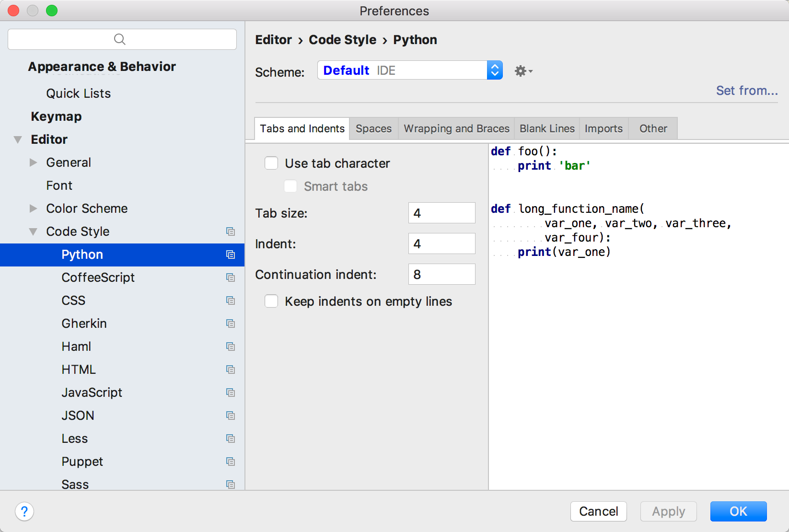This screenshot has width=789, height=532.
Task: Click the help question mark icon
Action: (24, 511)
